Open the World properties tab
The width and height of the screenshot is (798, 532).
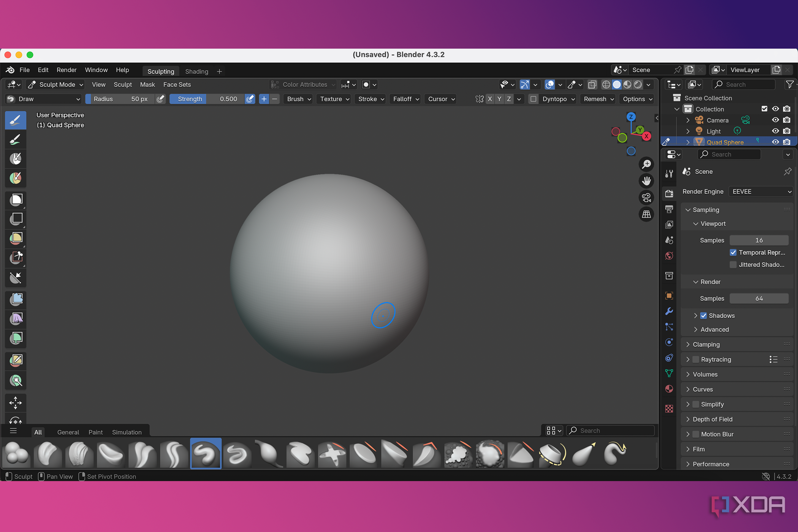(x=669, y=256)
